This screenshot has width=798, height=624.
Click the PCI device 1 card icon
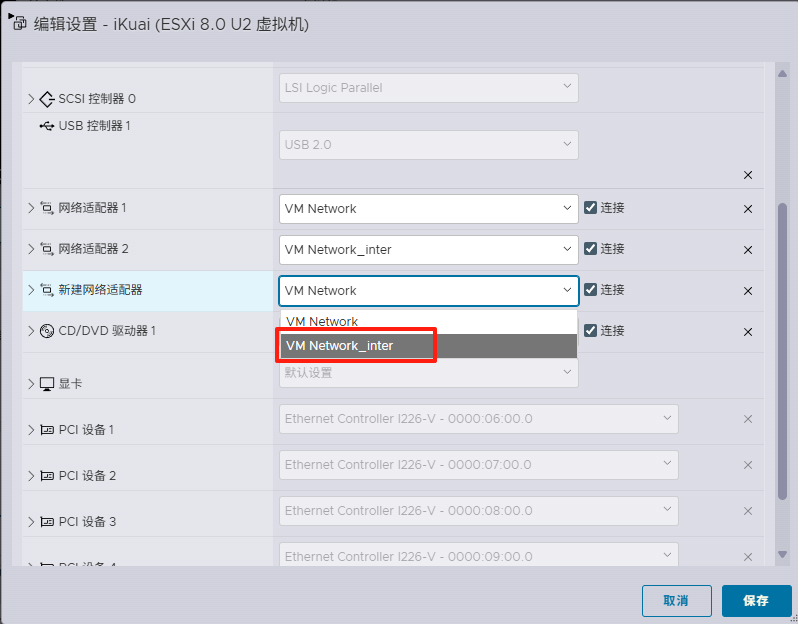47,430
